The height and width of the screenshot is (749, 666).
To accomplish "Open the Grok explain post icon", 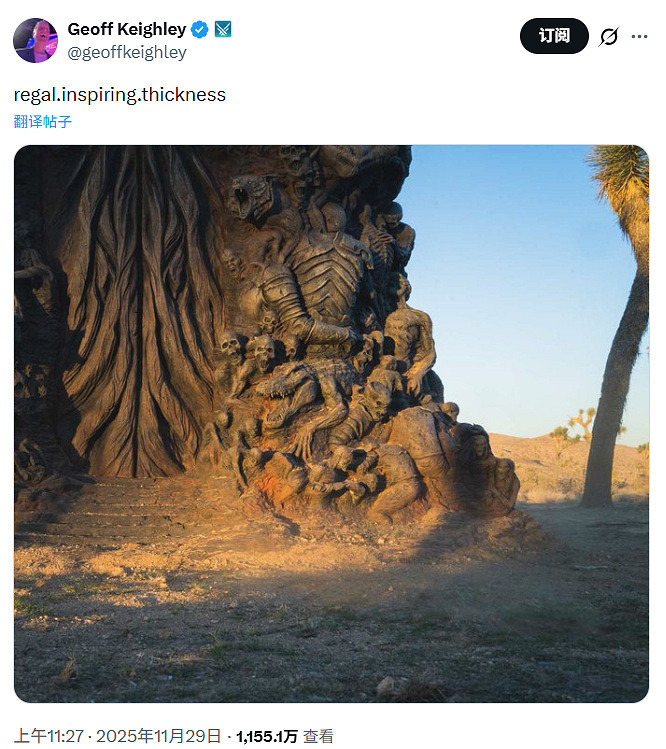I will [609, 36].
